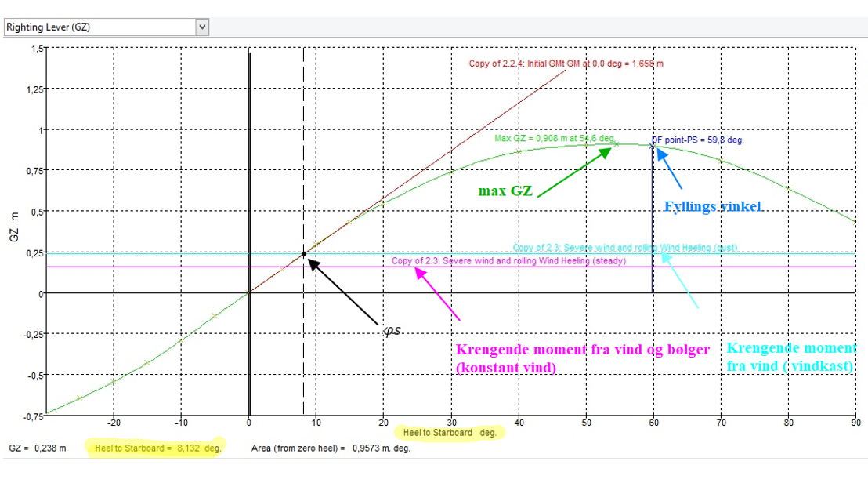This screenshot has height=483, width=868.
Task: Click the φs annotation symbol
Action: 392,329
